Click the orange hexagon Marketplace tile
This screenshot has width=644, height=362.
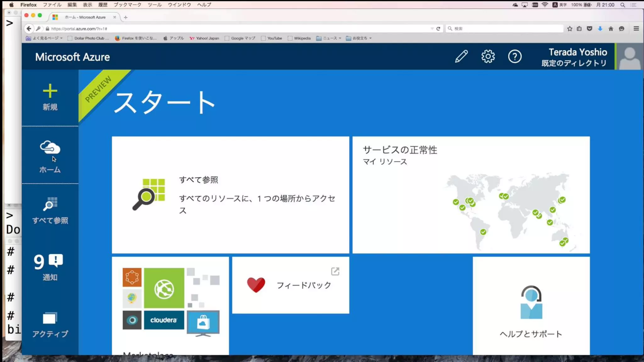coord(132,277)
